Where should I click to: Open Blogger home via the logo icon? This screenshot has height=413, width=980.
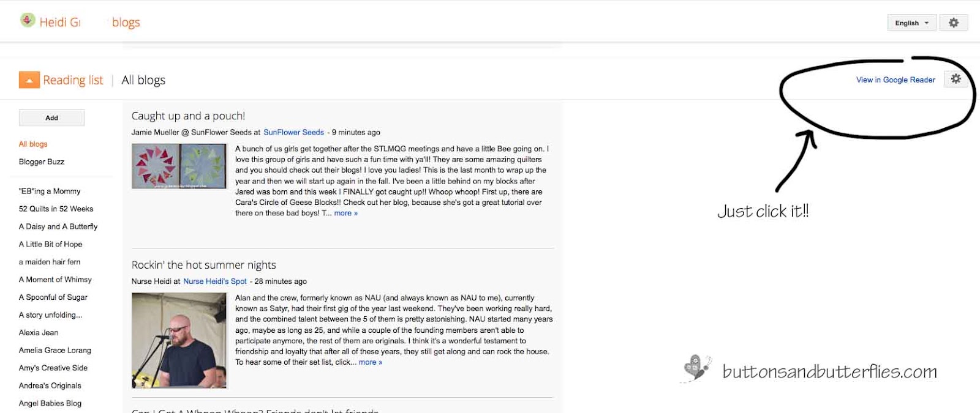pos(27,20)
